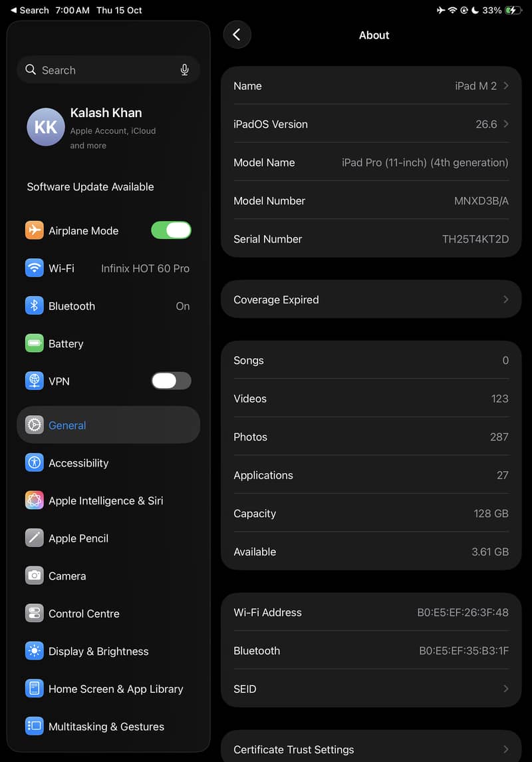Tap the Battery icon

[x=34, y=343]
